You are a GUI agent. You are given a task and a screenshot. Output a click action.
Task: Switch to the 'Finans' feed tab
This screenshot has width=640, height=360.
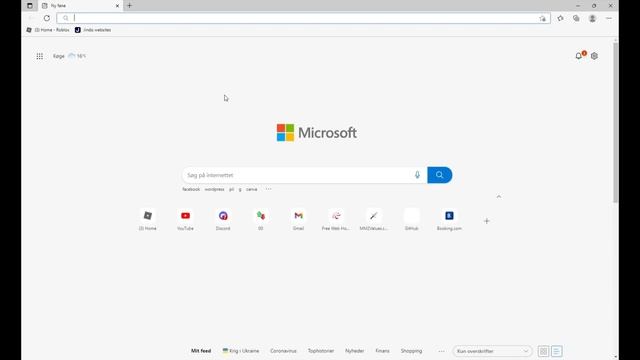(382, 351)
